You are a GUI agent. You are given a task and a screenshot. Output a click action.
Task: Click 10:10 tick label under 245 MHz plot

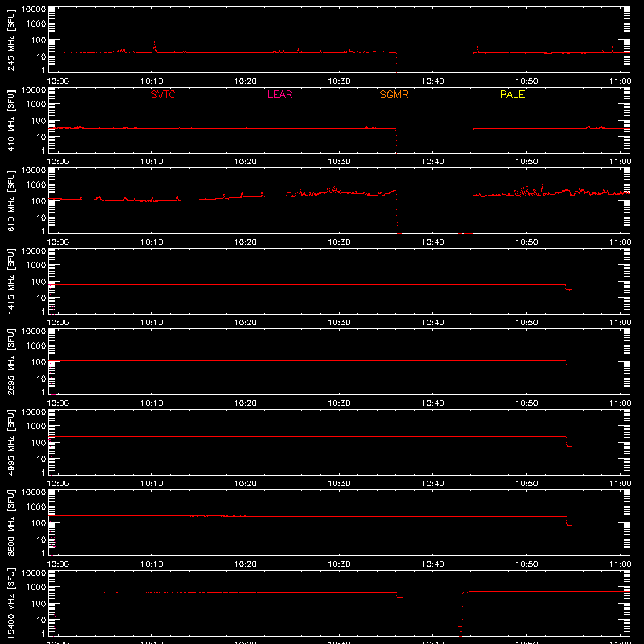tap(152, 81)
